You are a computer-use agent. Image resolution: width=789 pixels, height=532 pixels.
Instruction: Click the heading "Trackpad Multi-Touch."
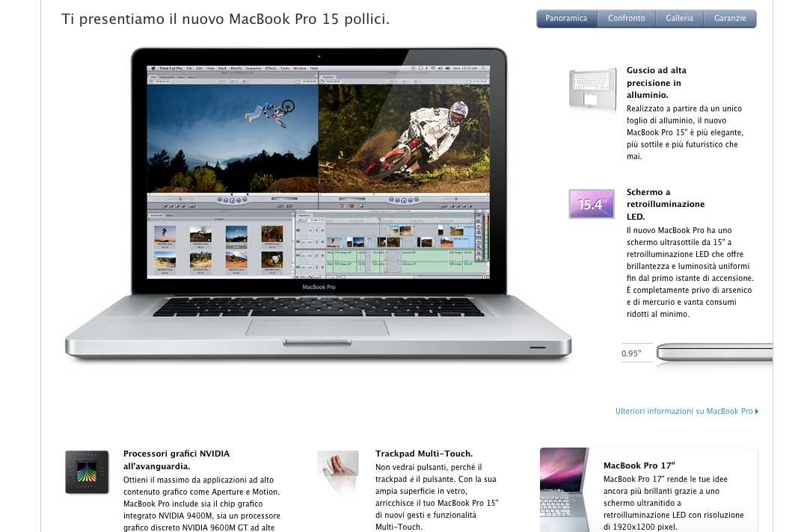tap(424, 454)
